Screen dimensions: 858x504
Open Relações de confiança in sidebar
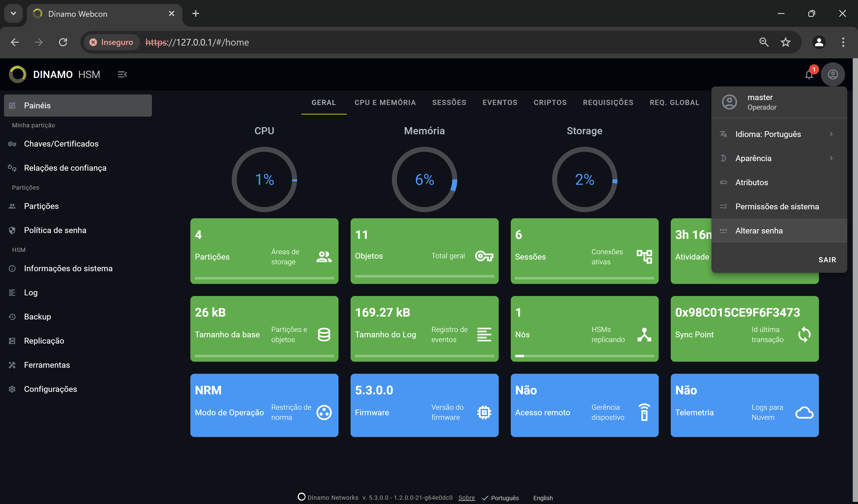coord(78,168)
